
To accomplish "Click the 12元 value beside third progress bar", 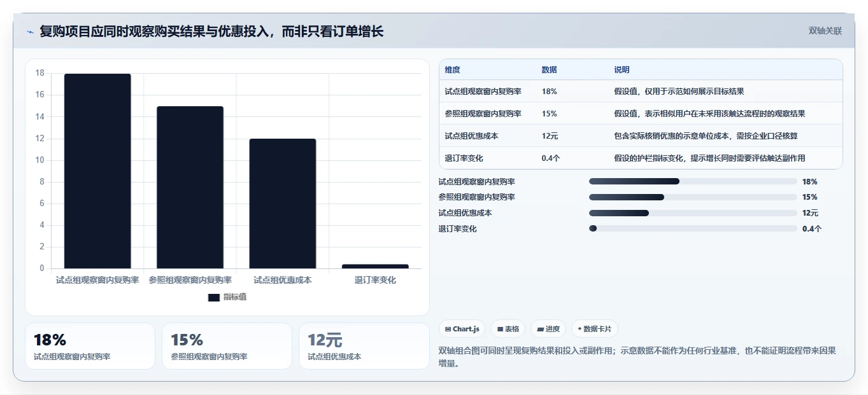I will point(810,213).
